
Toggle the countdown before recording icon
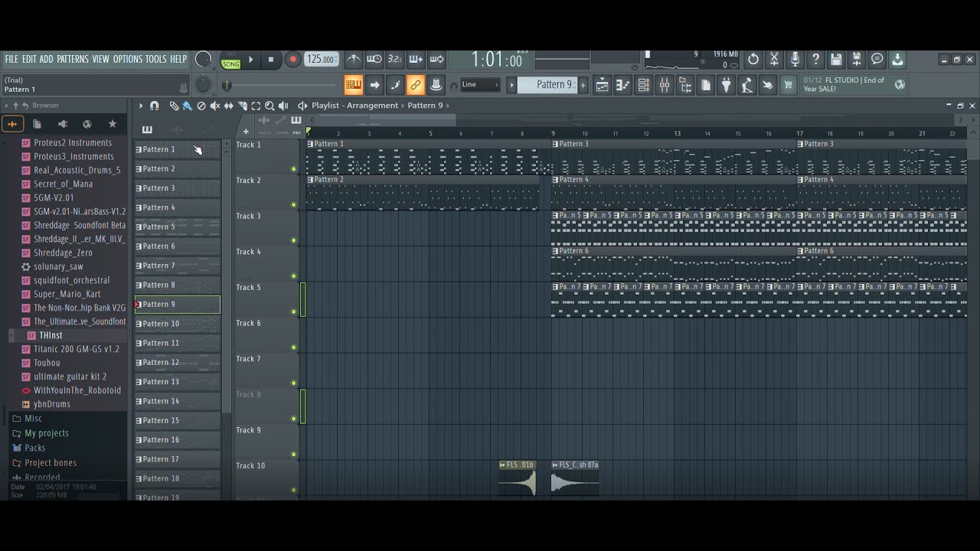(395, 60)
